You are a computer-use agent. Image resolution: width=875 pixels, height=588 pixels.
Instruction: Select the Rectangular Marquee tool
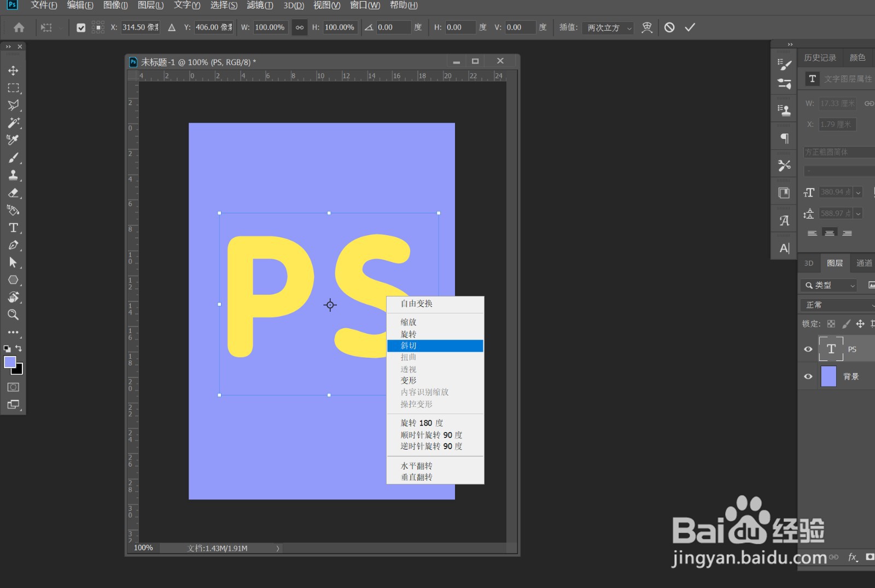pos(13,88)
